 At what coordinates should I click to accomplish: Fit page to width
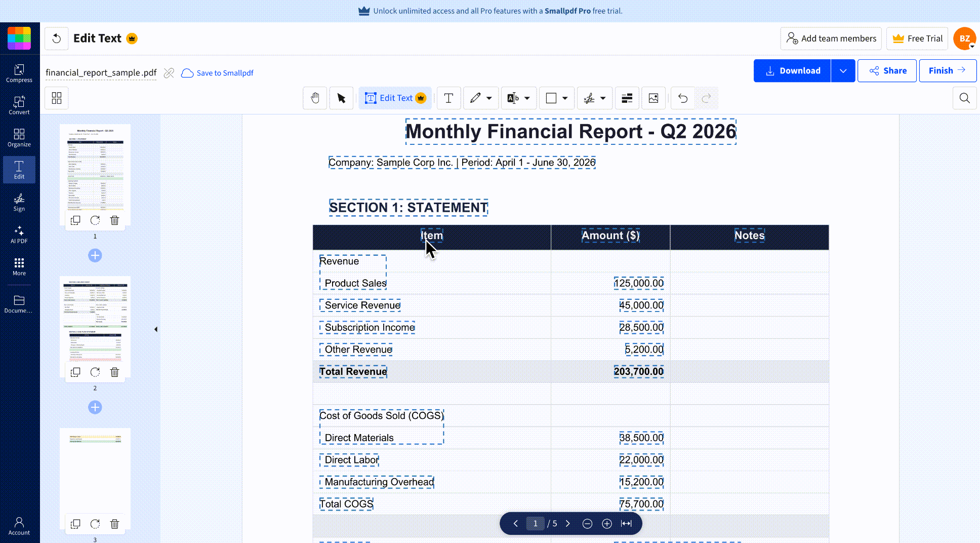pyautogui.click(x=627, y=524)
